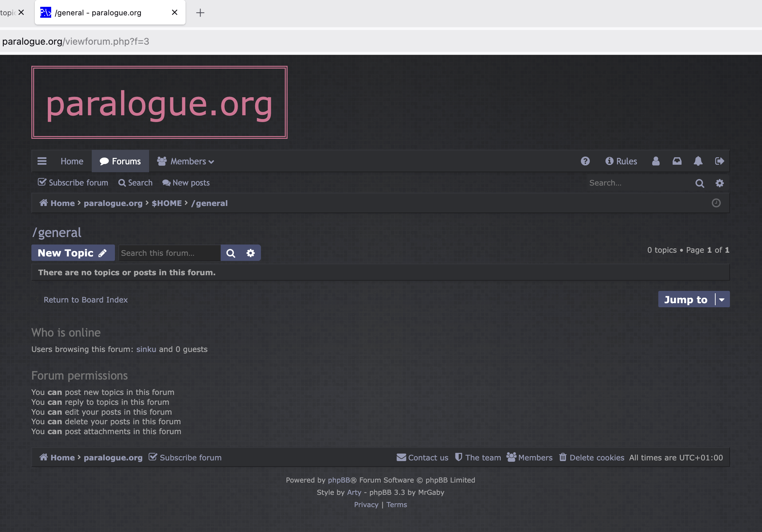Open the Arty style link
The image size is (762, 532).
pos(354,492)
